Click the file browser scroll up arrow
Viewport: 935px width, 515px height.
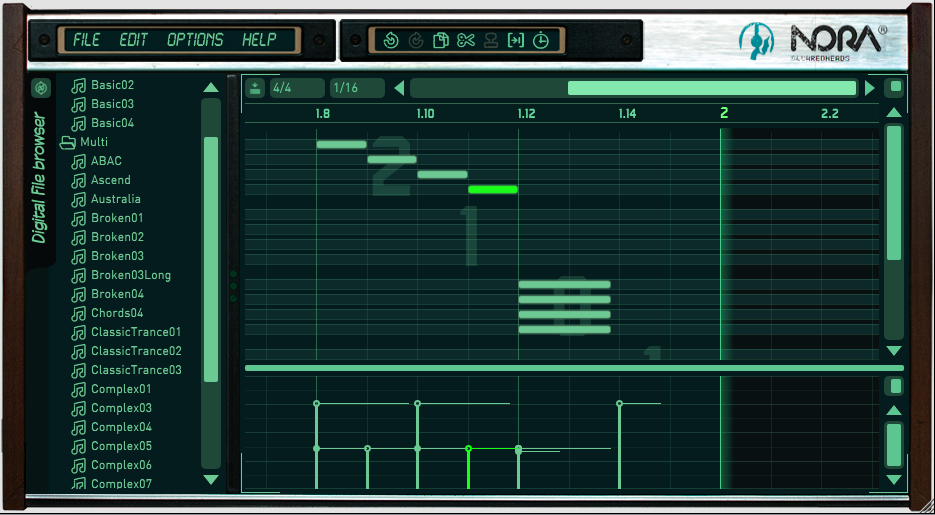point(210,88)
